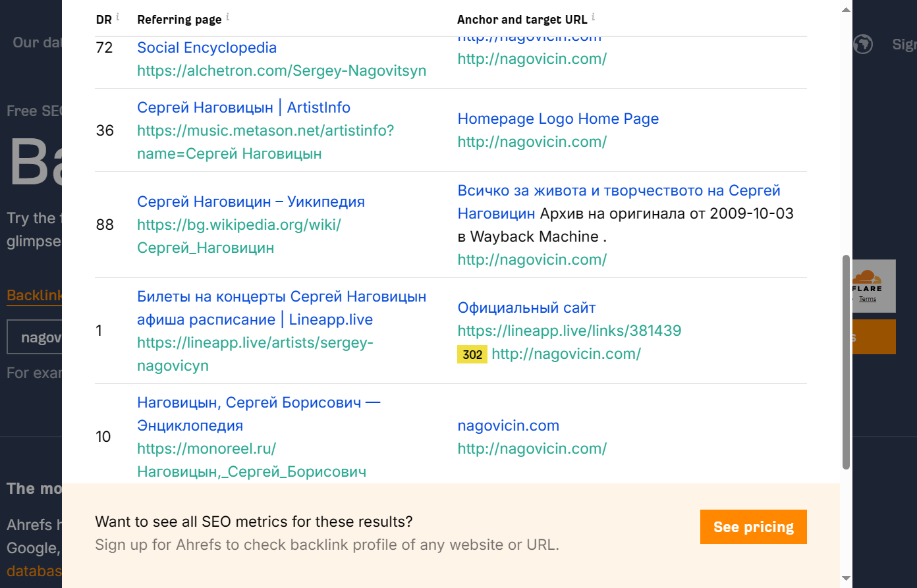Screen dimensions: 917x588
Task: Open the music.metason.net artistinfo URL
Action: coord(265,142)
